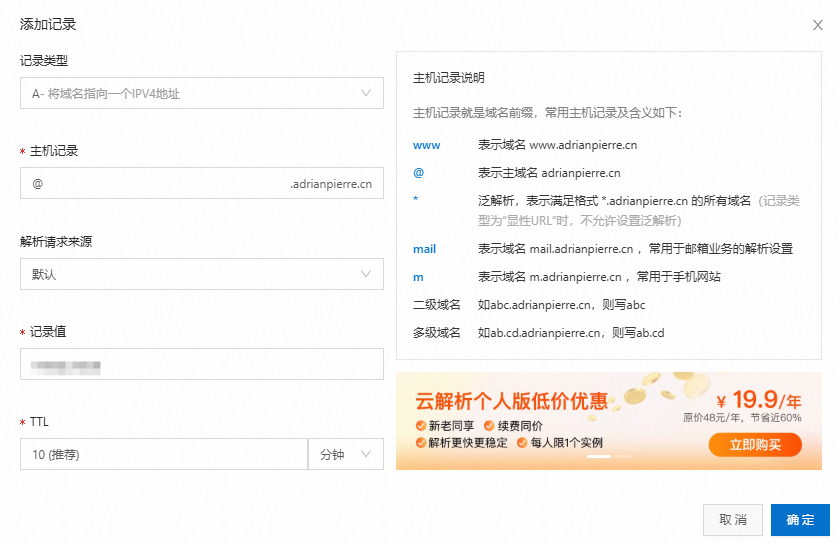Click the 云解析个人版低价优惠 banner title
The image size is (840, 544).
point(511,402)
